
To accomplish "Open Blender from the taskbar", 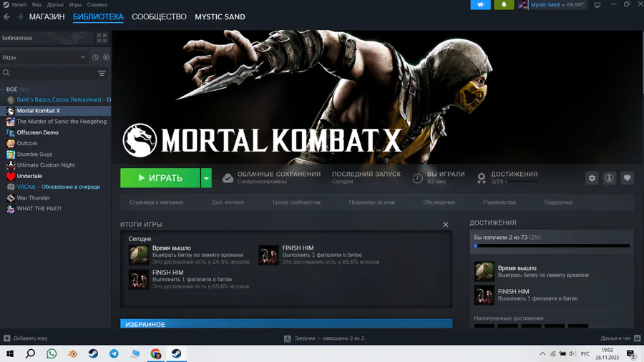I will point(72,353).
